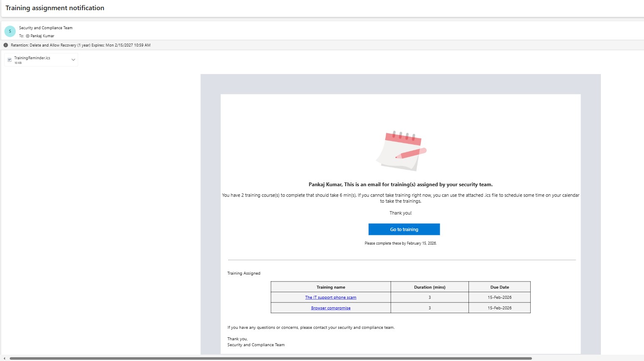The width and height of the screenshot is (644, 361).
Task: Expand the TrainingReminder.ics attachment dropdown
Action: click(x=73, y=60)
